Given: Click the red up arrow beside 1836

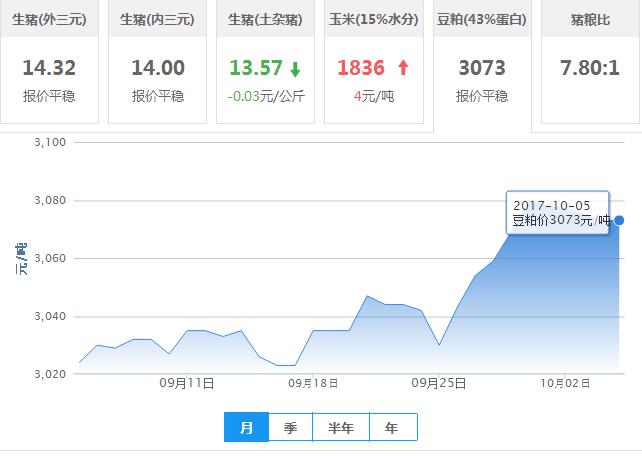Looking at the screenshot, I should pyautogui.click(x=403, y=68).
